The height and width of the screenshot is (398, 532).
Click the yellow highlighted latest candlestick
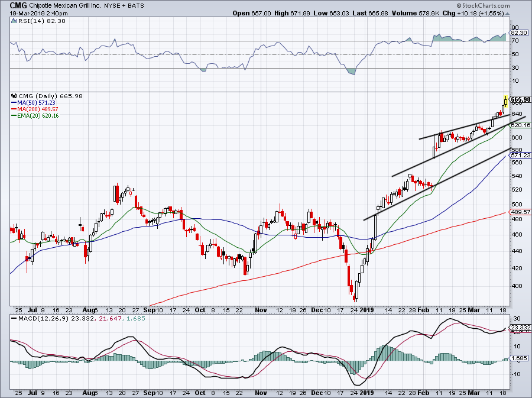(x=506, y=101)
